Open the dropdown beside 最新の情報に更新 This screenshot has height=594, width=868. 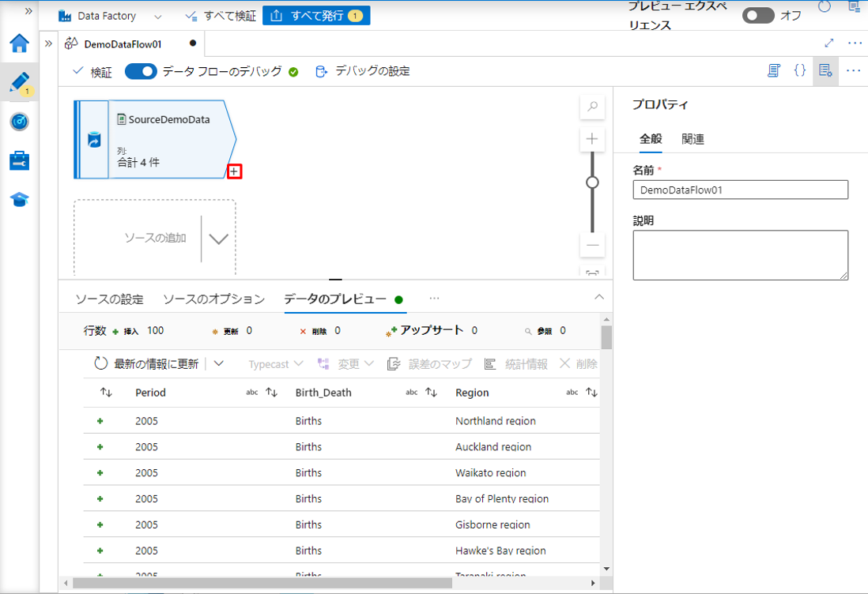click(219, 364)
